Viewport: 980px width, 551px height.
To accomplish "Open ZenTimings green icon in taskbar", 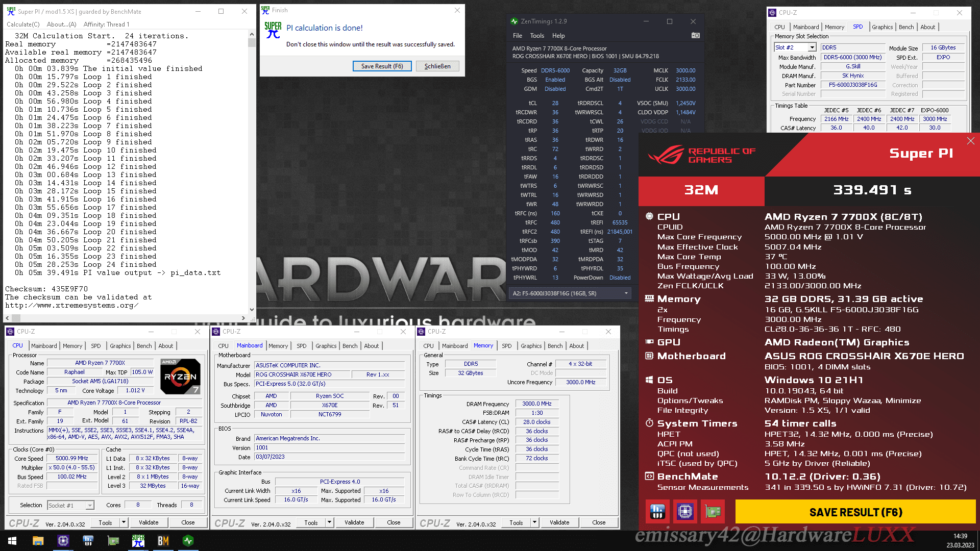I will coord(188,541).
